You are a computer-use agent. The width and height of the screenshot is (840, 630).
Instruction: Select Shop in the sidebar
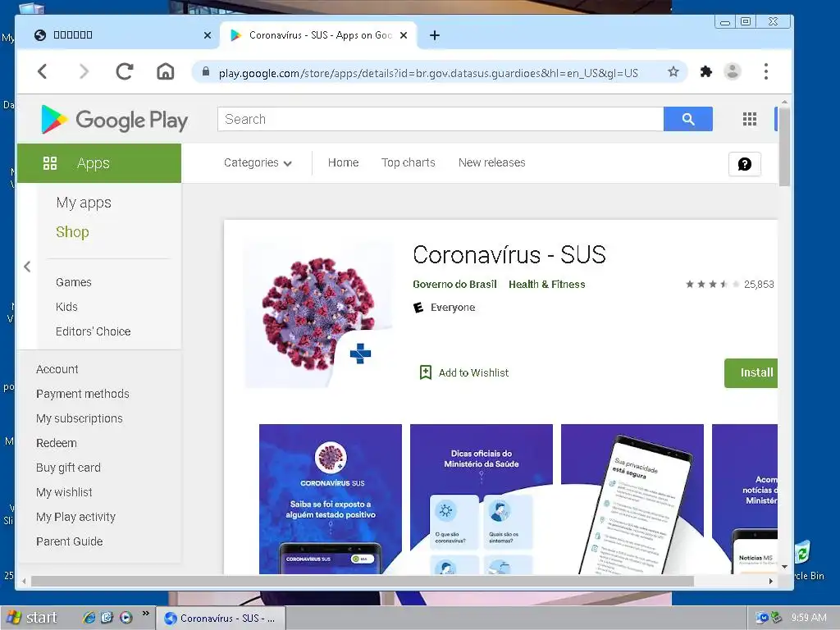tap(72, 232)
